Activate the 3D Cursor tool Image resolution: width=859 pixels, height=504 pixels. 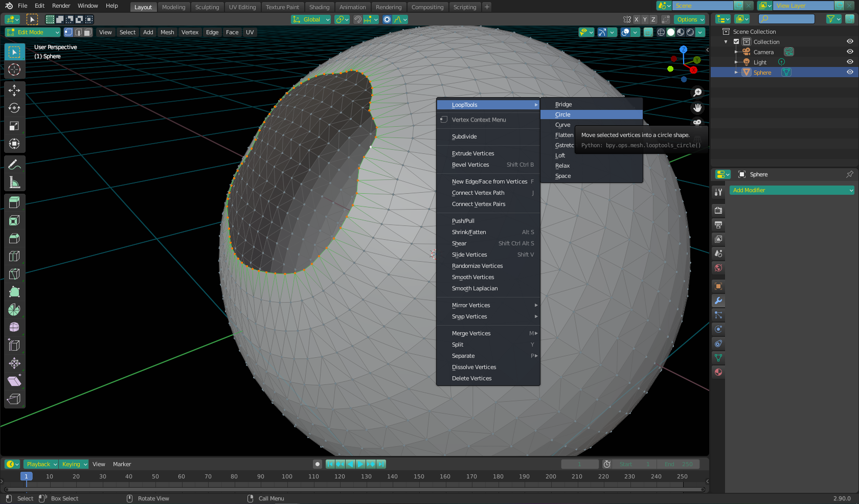pyautogui.click(x=14, y=70)
